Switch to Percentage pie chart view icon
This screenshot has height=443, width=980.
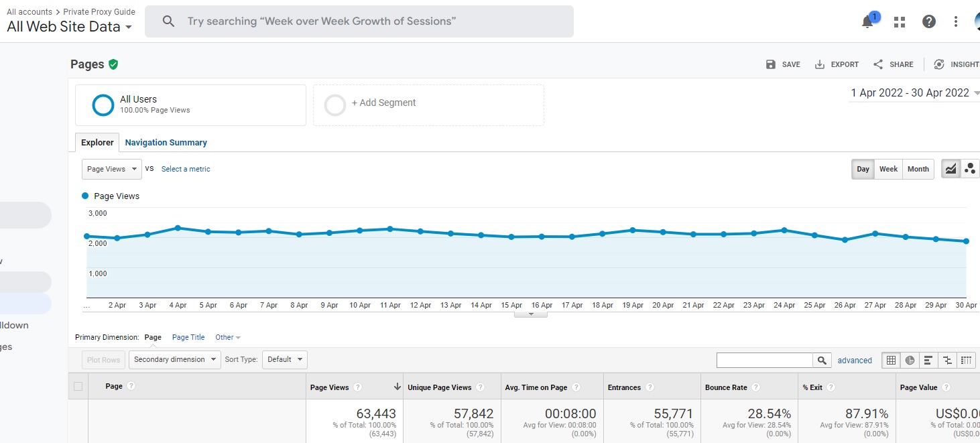coord(910,360)
